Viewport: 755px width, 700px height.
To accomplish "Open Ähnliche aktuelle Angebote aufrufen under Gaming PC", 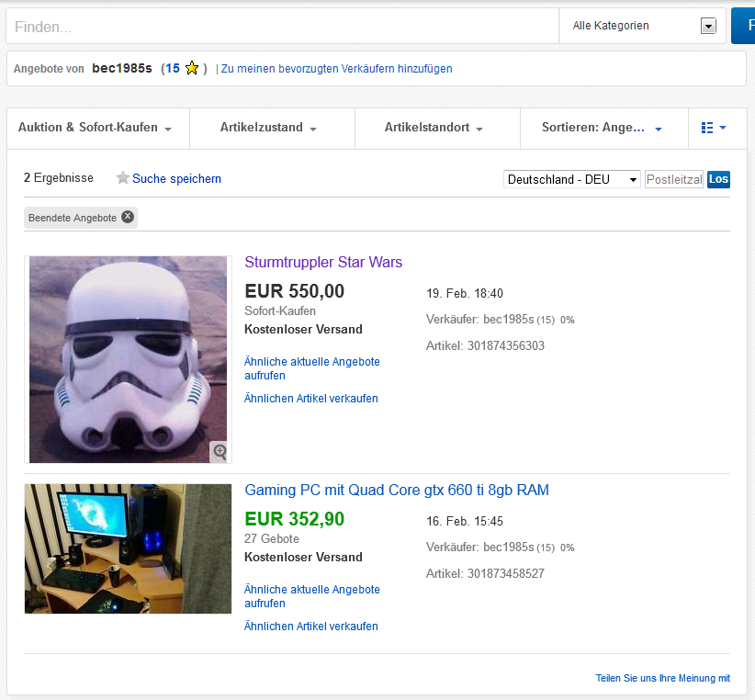I will coord(312,596).
